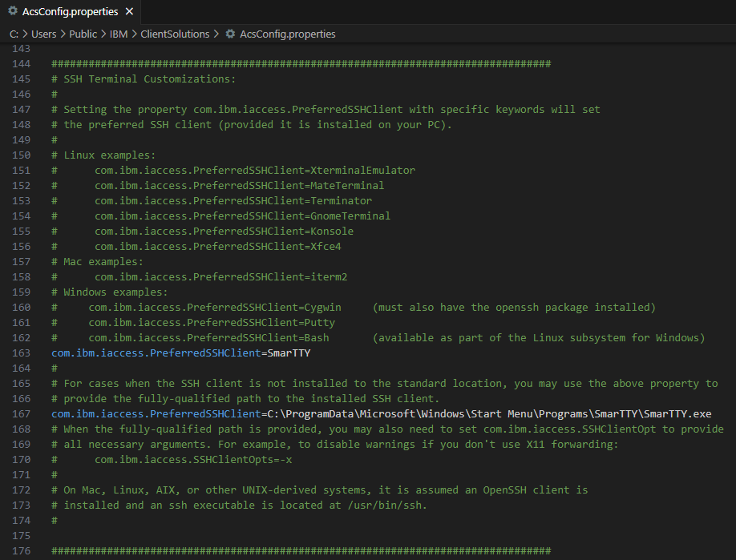Open the ClientSolutions breadcrumb folder

point(175,34)
